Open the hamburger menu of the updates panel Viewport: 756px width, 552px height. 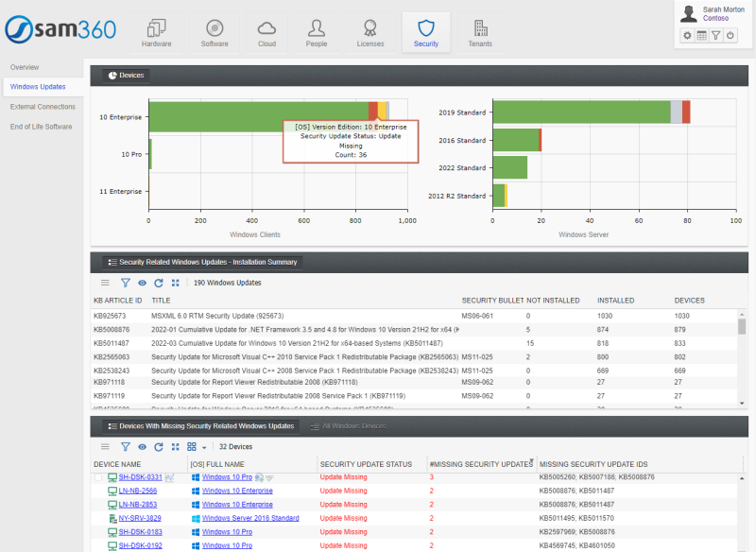pyautogui.click(x=104, y=283)
